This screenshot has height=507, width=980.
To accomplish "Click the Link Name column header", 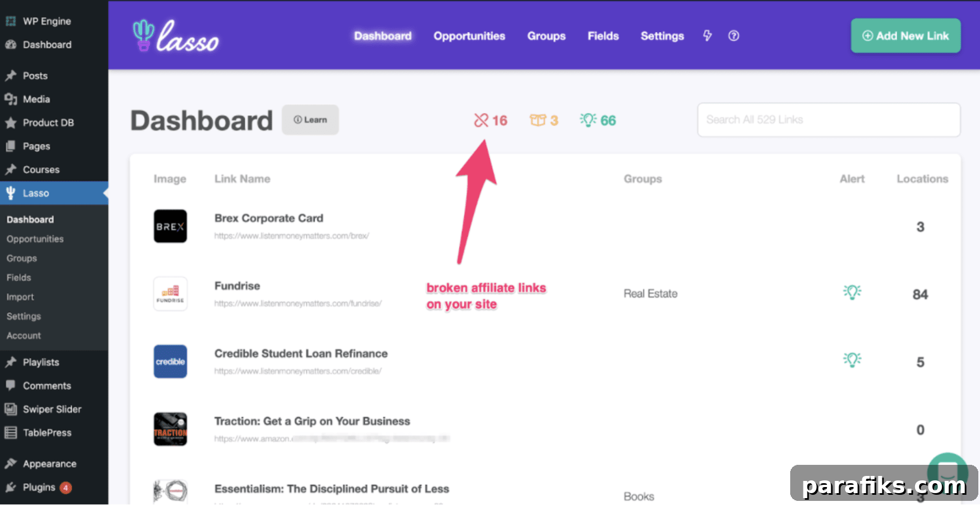I will [243, 179].
